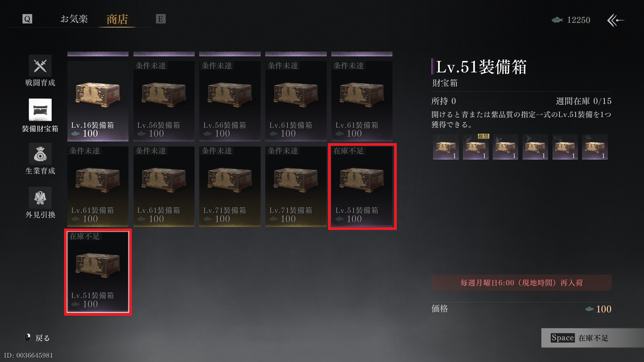This screenshot has width=644, height=362.
Task: Select the 商店 tab
Action: tap(117, 19)
